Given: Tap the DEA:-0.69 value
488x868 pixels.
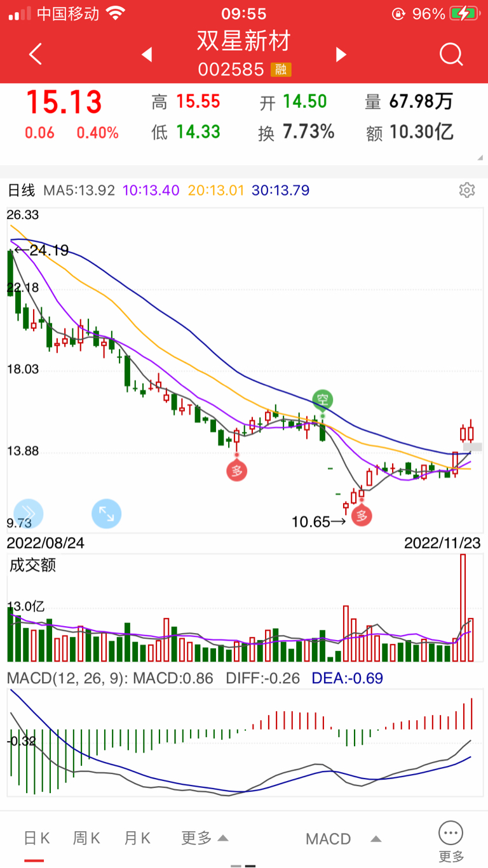Looking at the screenshot, I should (x=348, y=678).
